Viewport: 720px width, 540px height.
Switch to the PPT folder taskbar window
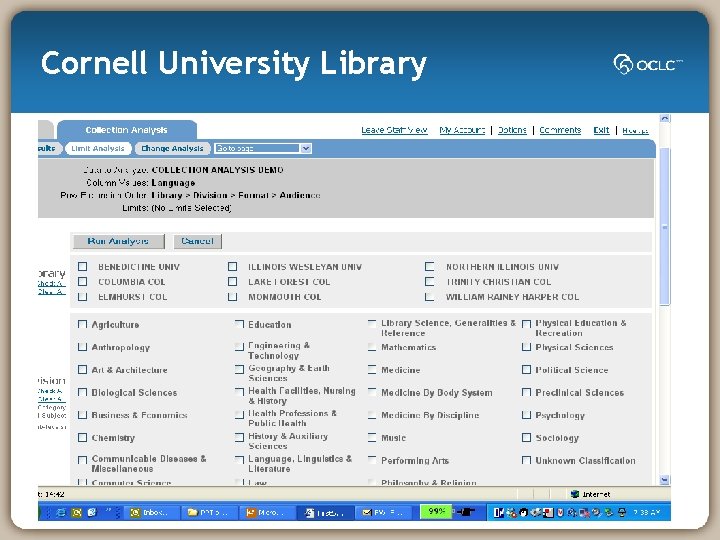[208, 512]
